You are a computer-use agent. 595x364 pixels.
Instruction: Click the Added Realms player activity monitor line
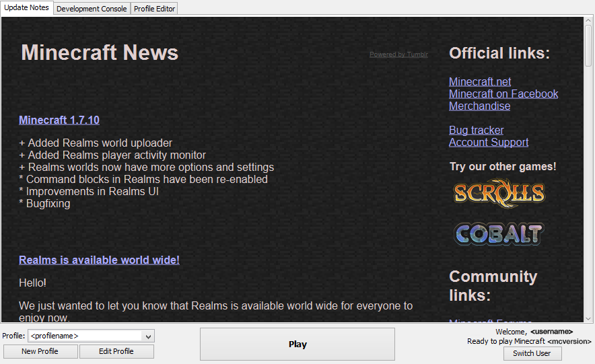tap(112, 155)
